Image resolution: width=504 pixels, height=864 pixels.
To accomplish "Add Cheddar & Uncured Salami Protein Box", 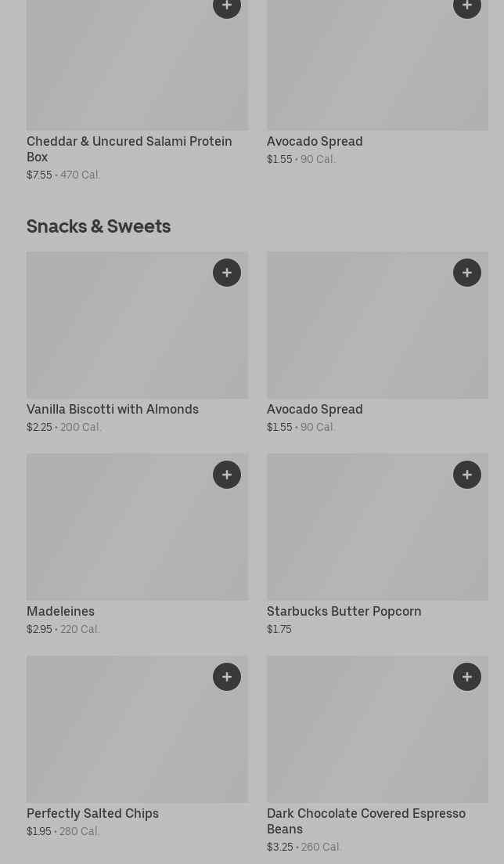I will [227, 7].
